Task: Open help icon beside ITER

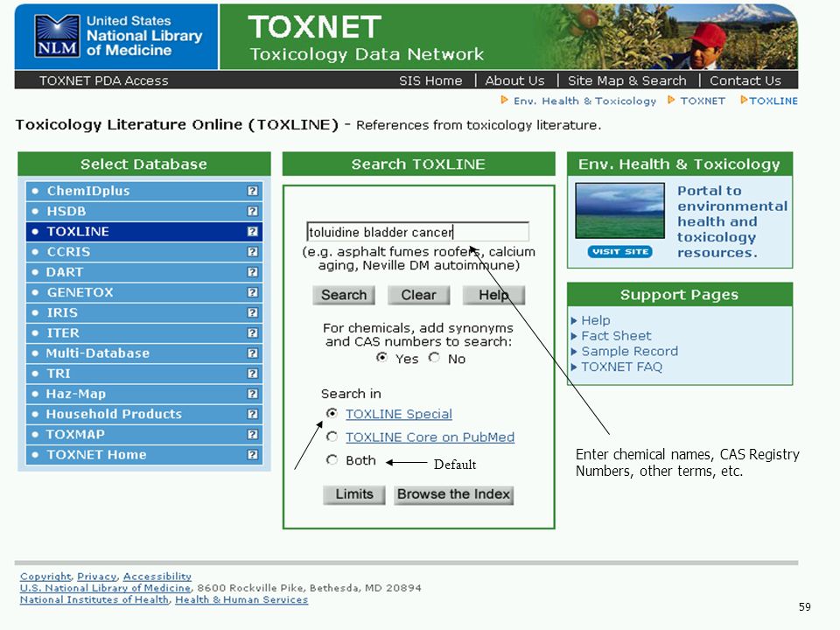Action: click(x=252, y=332)
